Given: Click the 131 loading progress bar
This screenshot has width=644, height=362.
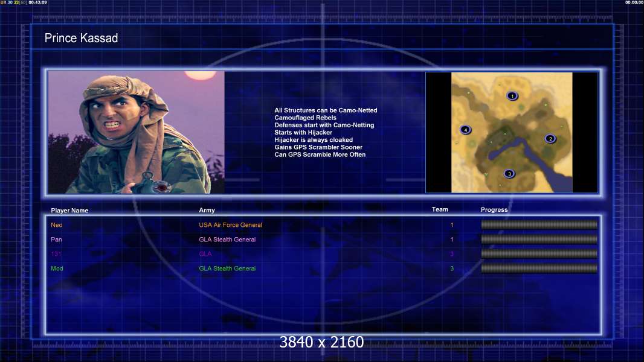Looking at the screenshot, I should coord(539,254).
